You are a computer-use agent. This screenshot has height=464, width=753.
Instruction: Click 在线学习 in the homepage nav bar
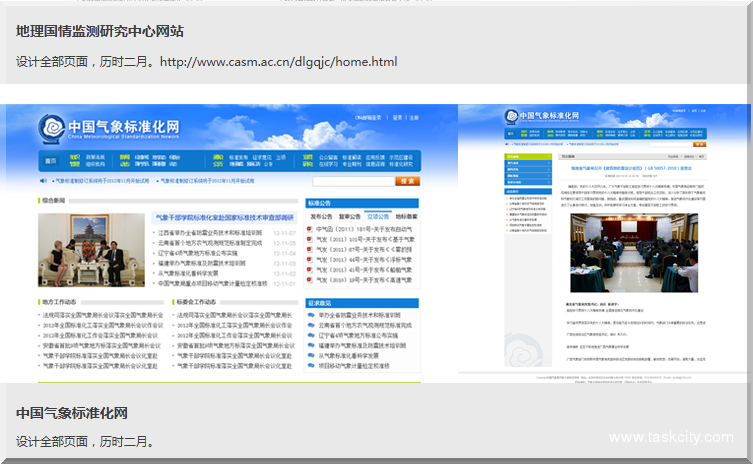tap(328, 164)
